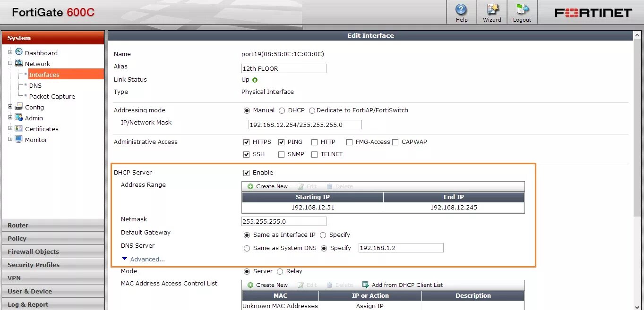This screenshot has width=644, height=310.
Task: Uncheck the DHCP Server Enable checkbox
Action: 246,173
